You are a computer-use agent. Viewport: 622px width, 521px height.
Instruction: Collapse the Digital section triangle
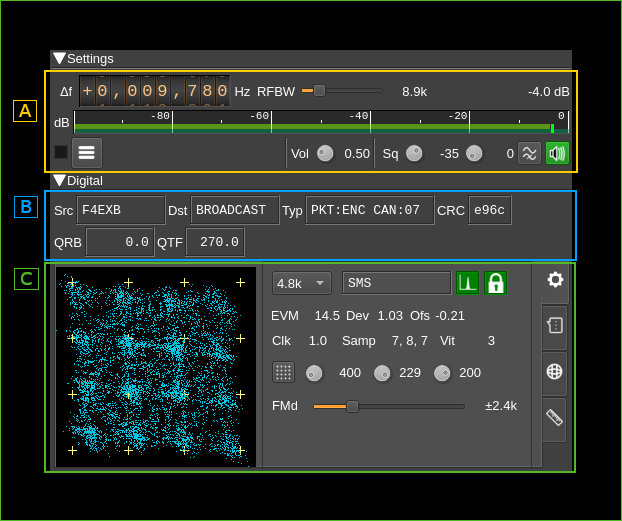(x=60, y=181)
